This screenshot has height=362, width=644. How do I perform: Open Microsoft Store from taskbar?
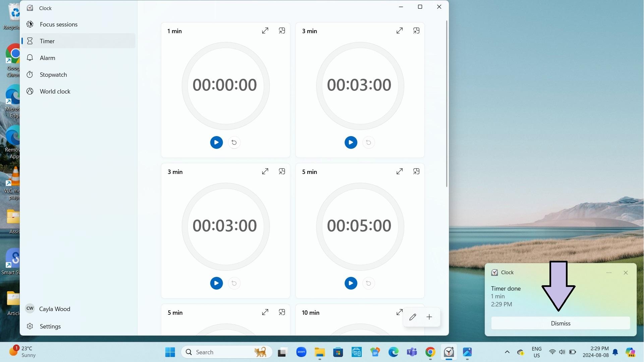[338, 352]
